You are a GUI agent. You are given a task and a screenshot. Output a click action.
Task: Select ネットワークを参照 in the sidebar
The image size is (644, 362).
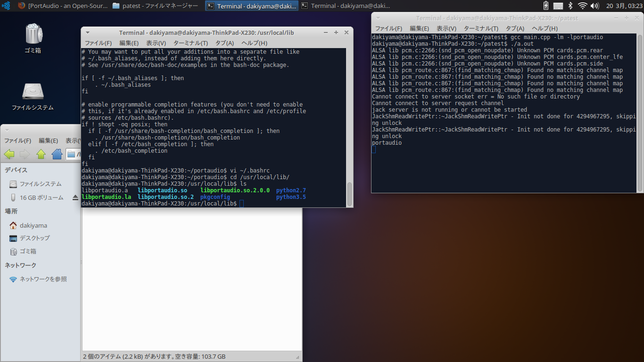click(43, 279)
